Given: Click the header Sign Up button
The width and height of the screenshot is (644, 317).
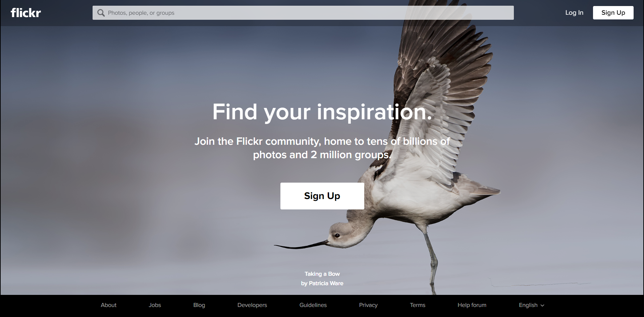Looking at the screenshot, I should [x=613, y=13].
